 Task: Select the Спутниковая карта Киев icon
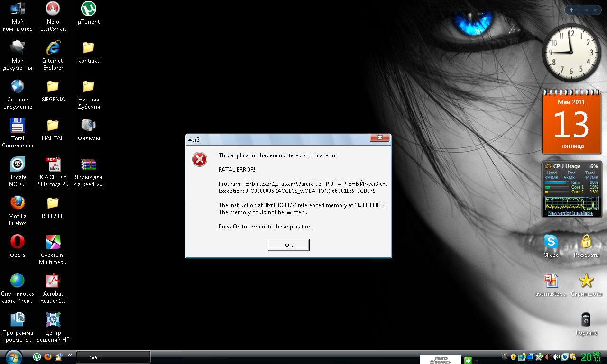18,289
